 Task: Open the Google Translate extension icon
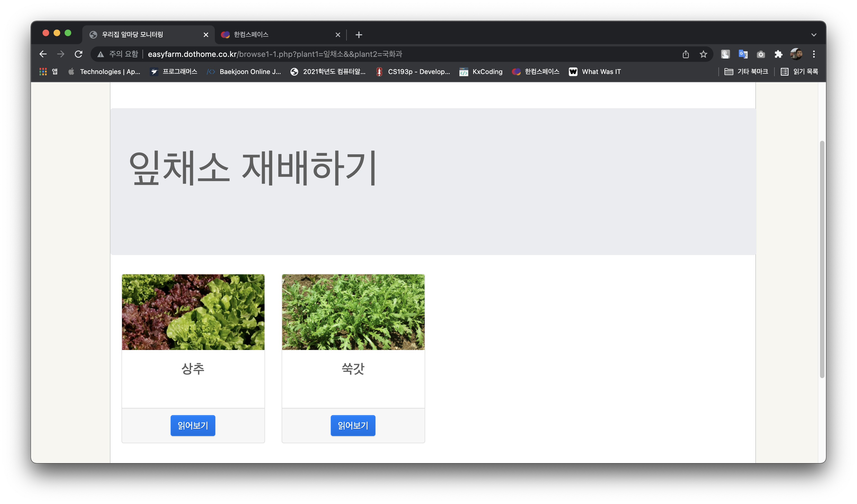click(x=743, y=54)
